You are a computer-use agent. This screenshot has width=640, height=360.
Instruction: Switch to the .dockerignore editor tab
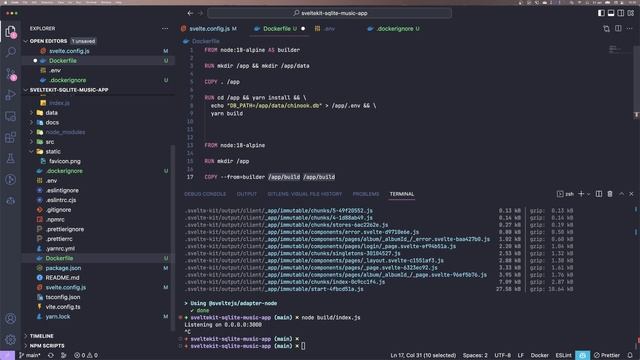394,29
